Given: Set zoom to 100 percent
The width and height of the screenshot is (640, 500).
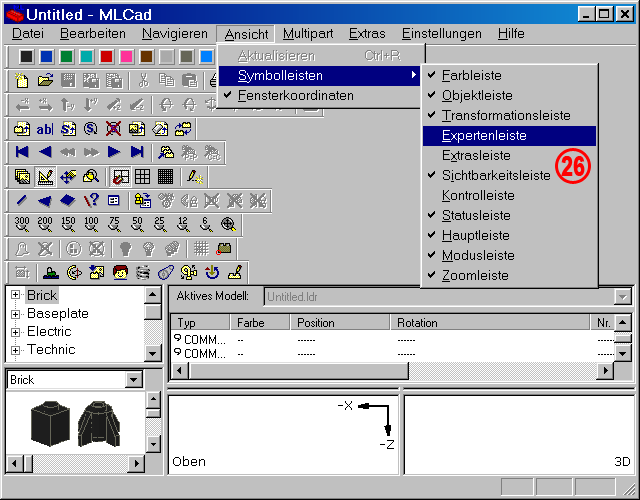Looking at the screenshot, I should point(91,224).
